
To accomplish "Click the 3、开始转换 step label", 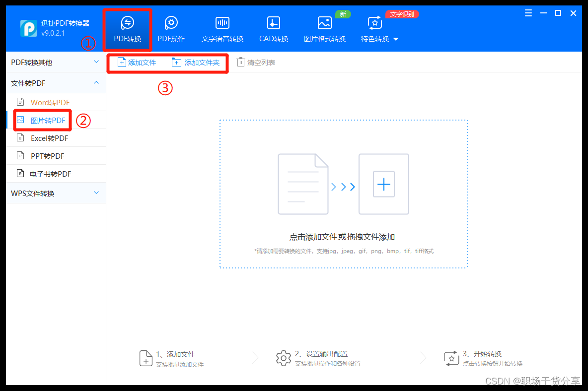I will pyautogui.click(x=482, y=354).
